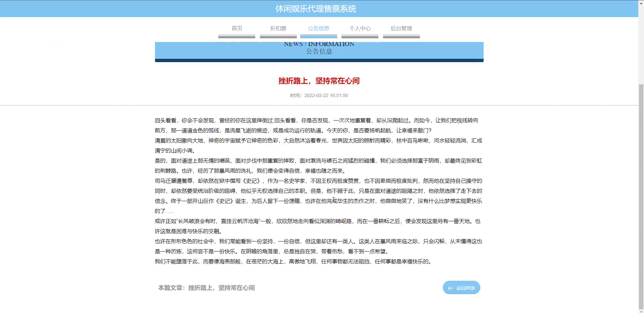Viewport: 644px width, 313px height.
Task: Click the scrollbar down arrow
Action: (x=641, y=310)
